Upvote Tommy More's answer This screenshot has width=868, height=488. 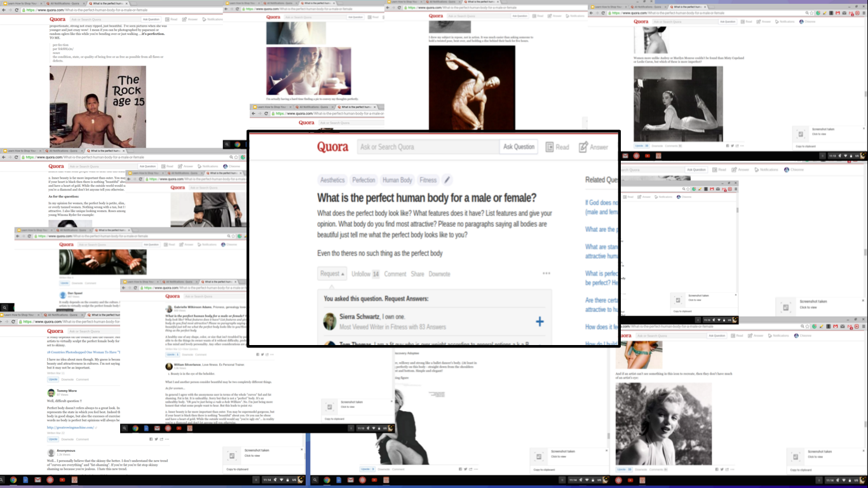click(53, 439)
